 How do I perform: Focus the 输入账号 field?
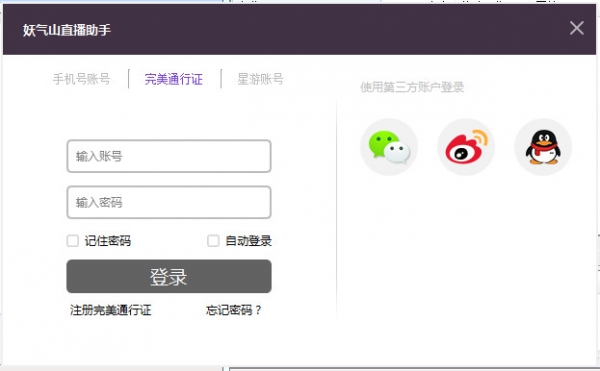(169, 156)
